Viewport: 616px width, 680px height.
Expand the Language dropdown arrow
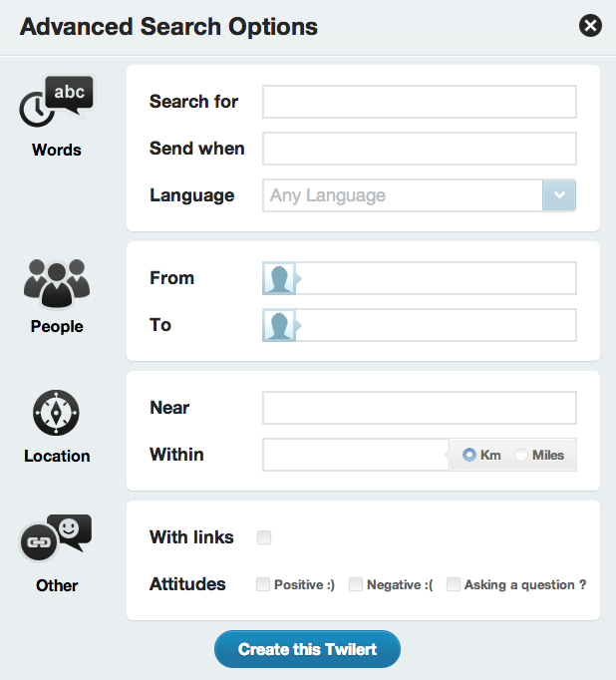click(559, 195)
